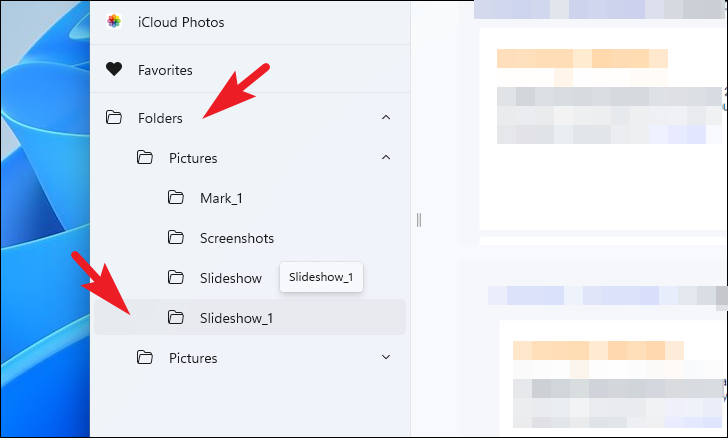
Task: Click the folder icon of the collapsed Pictures entry
Action: coord(145,358)
